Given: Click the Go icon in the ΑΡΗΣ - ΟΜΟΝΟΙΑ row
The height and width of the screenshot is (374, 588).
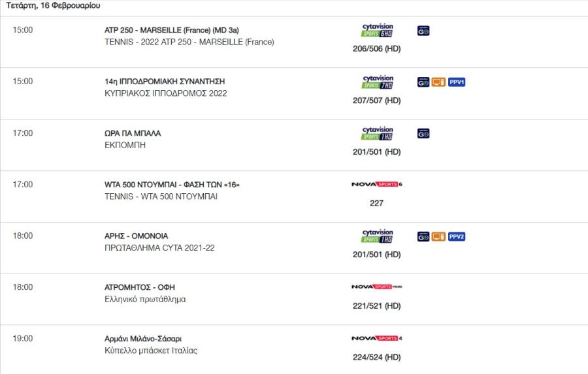Looking at the screenshot, I should point(423,236).
